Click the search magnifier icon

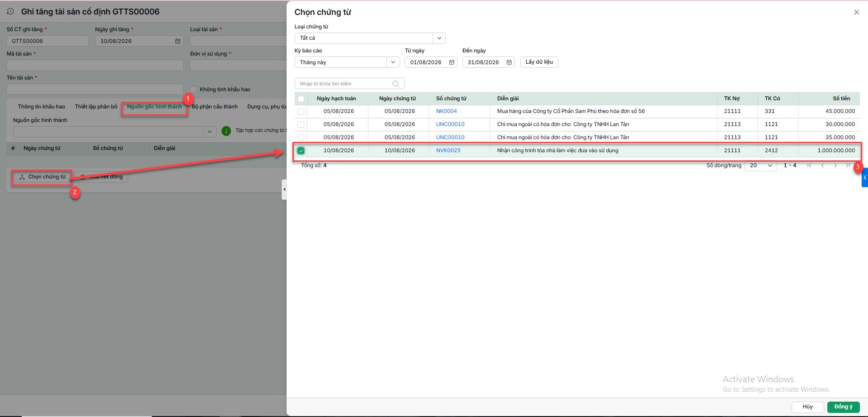tap(396, 84)
